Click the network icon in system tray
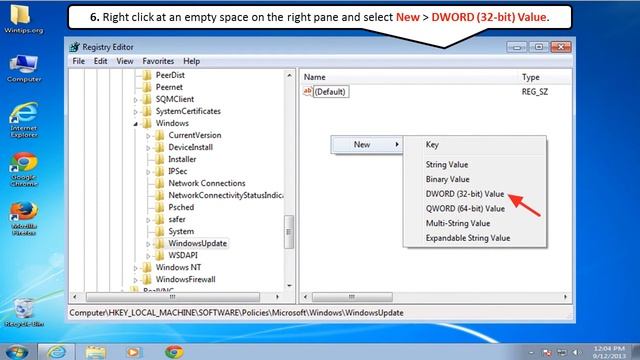The height and width of the screenshot is (360, 640). tap(562, 352)
